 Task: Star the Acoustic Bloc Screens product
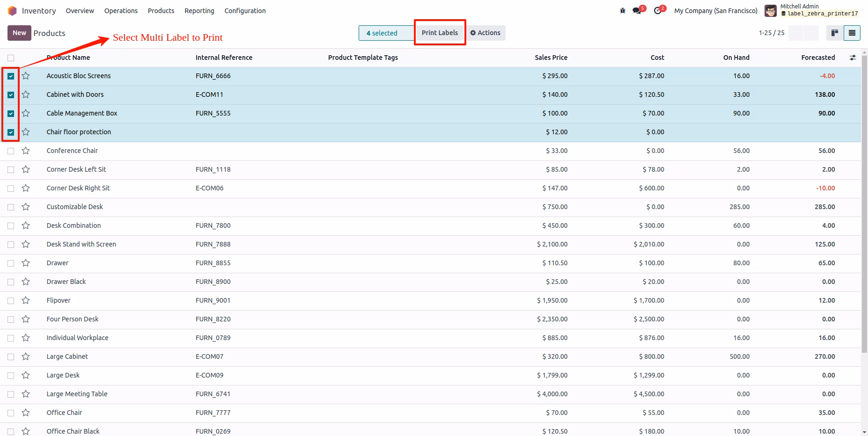[26, 76]
